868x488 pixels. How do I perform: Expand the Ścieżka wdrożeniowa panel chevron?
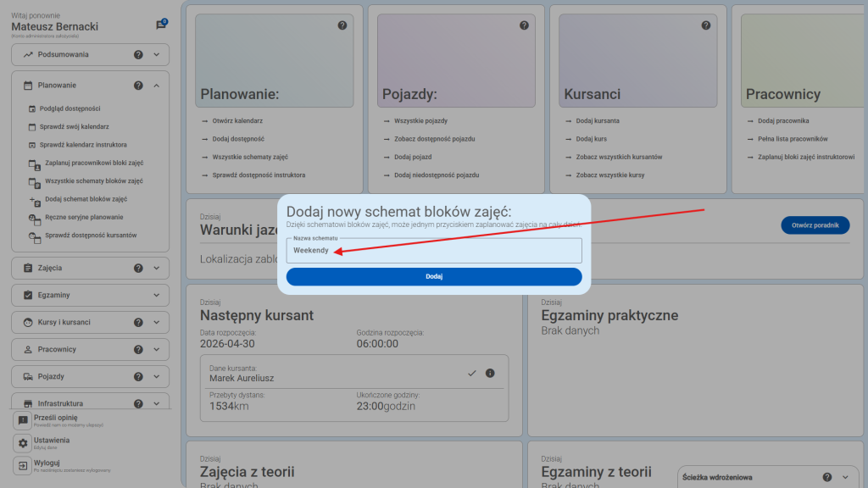(x=845, y=477)
